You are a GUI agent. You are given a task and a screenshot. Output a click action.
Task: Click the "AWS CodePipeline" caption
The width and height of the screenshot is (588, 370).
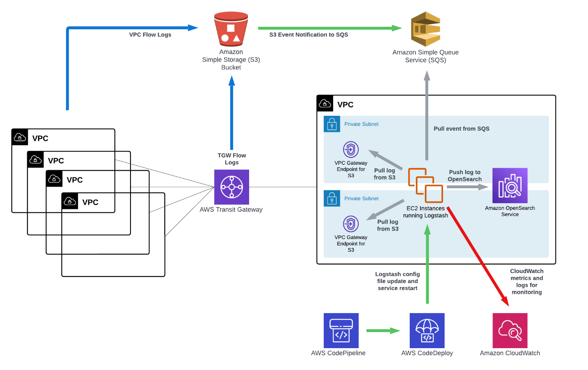pos(338,353)
